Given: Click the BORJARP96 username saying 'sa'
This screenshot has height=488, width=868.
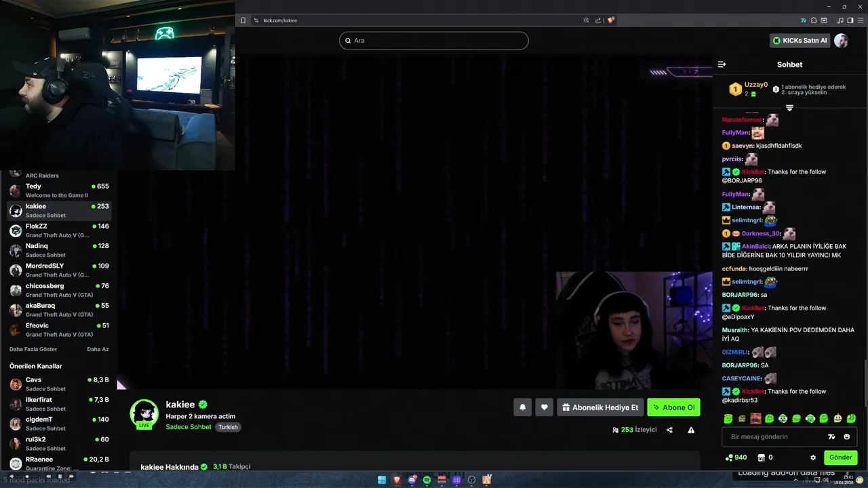Looking at the screenshot, I should 740,295.
